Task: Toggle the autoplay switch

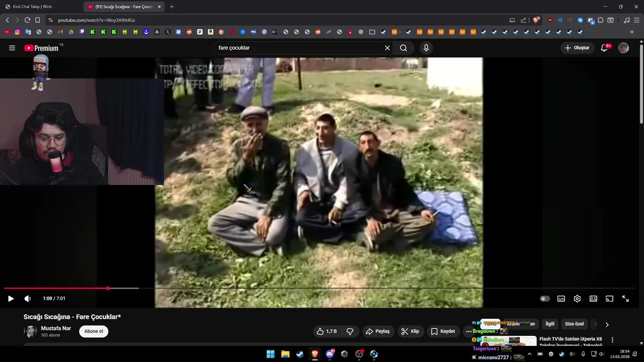Action: (545, 299)
